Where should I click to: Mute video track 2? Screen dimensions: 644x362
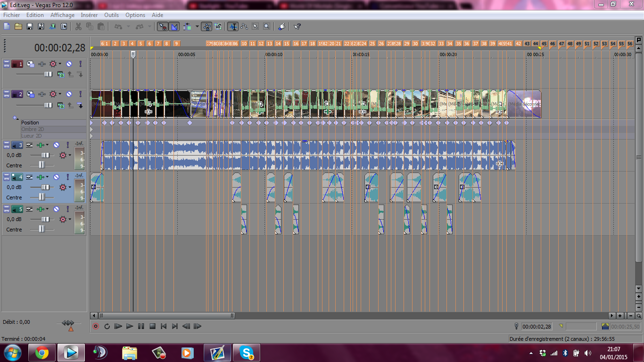click(x=69, y=94)
